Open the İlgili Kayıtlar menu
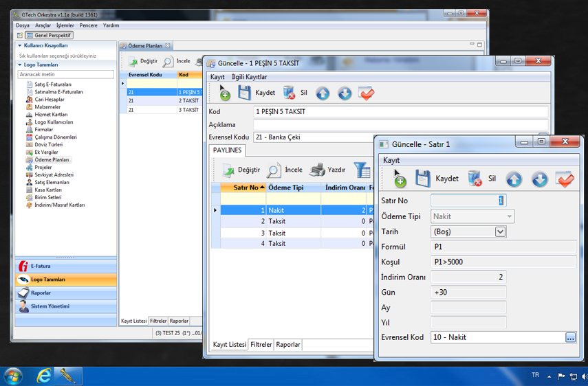Screen dimensions: 588x386 tap(249, 77)
